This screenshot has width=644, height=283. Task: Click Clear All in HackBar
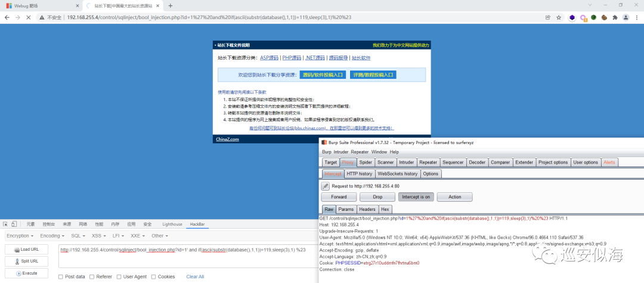[x=195, y=277]
